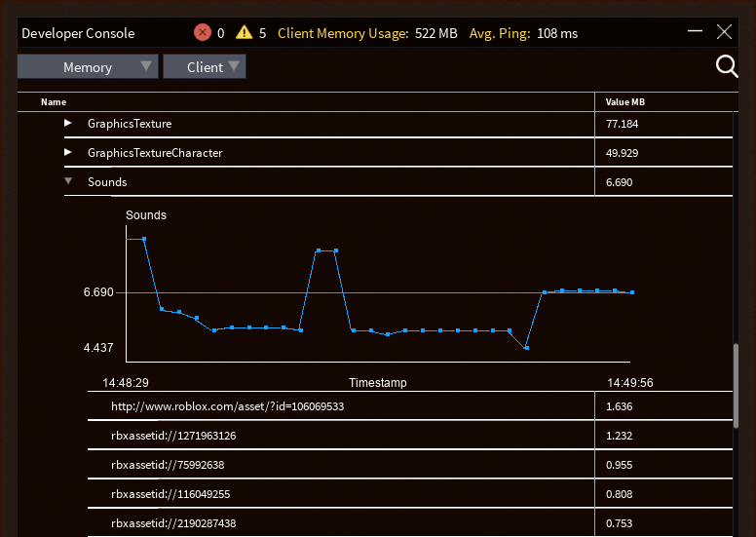Open the Memory view dropdown
This screenshot has height=537, width=756.
pos(88,66)
